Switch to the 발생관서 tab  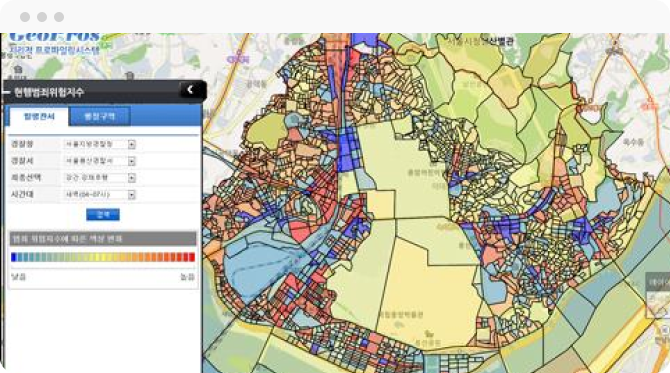pyautogui.click(x=39, y=117)
